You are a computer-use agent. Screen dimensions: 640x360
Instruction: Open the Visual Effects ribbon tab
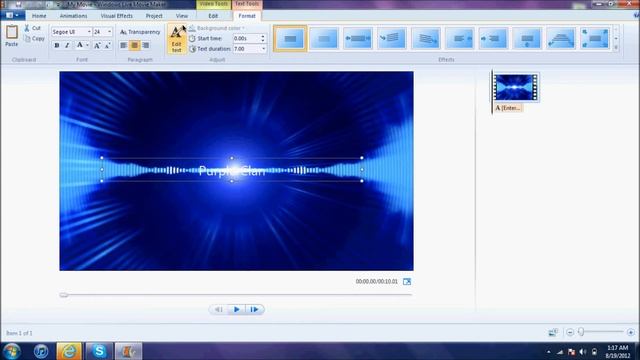coord(117,16)
